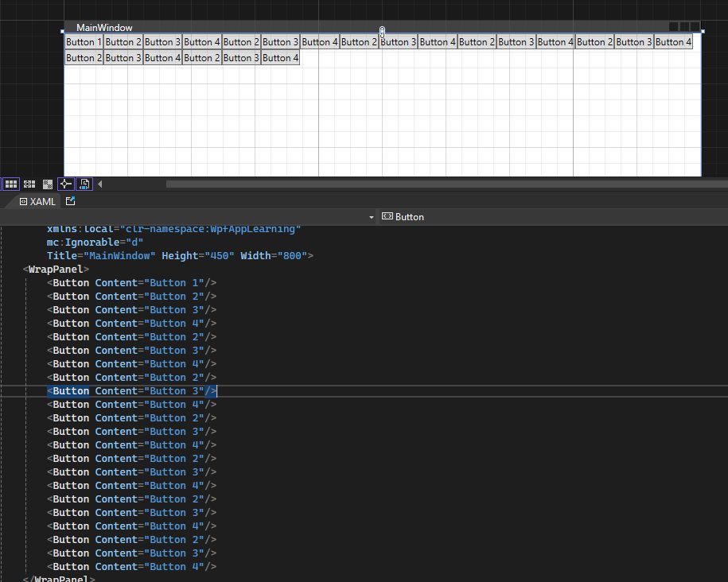Screen dimensions: 728x582
Task: Select Button 1 in the designer
Action: point(84,42)
